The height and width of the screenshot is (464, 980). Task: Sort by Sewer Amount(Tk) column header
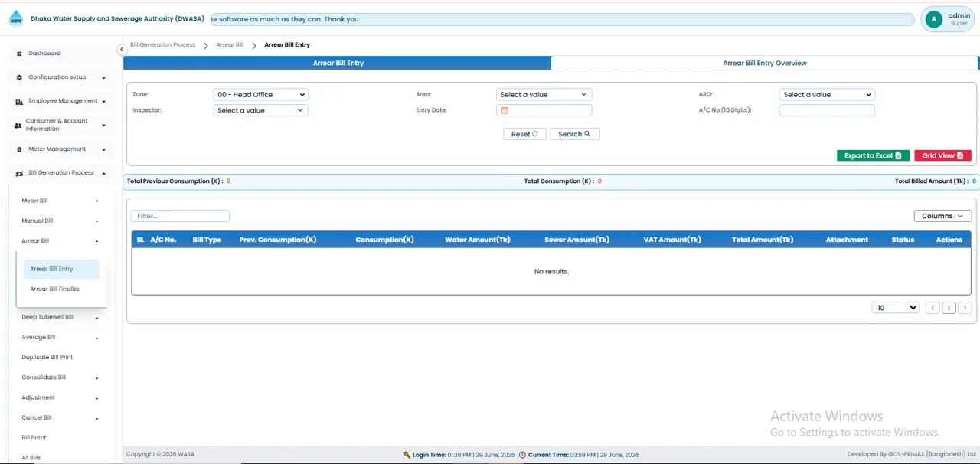[x=577, y=240]
